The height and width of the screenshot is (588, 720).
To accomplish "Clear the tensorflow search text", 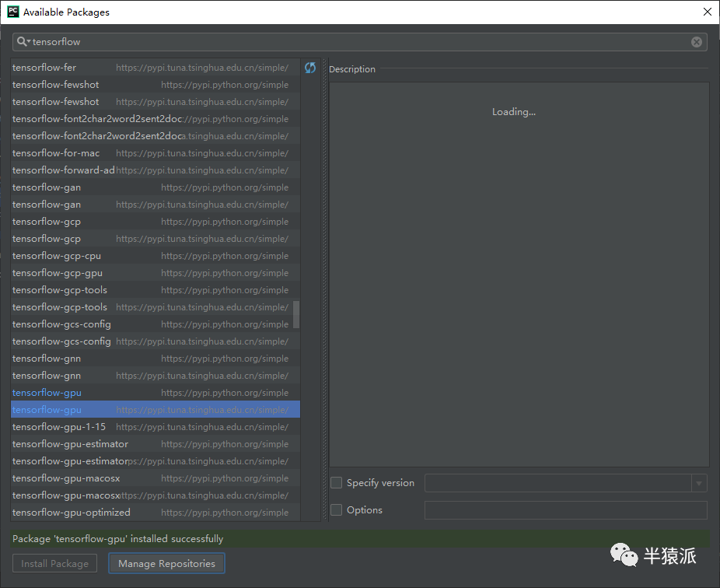I will click(696, 42).
